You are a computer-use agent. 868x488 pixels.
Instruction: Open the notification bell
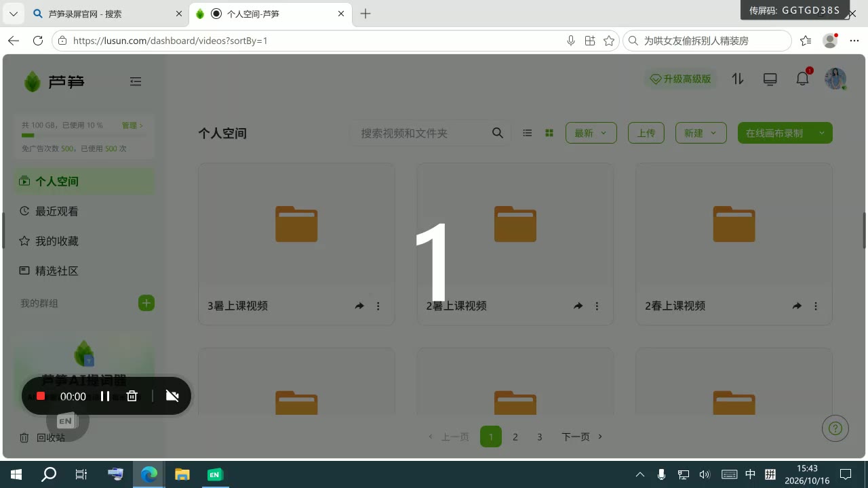pyautogui.click(x=802, y=79)
